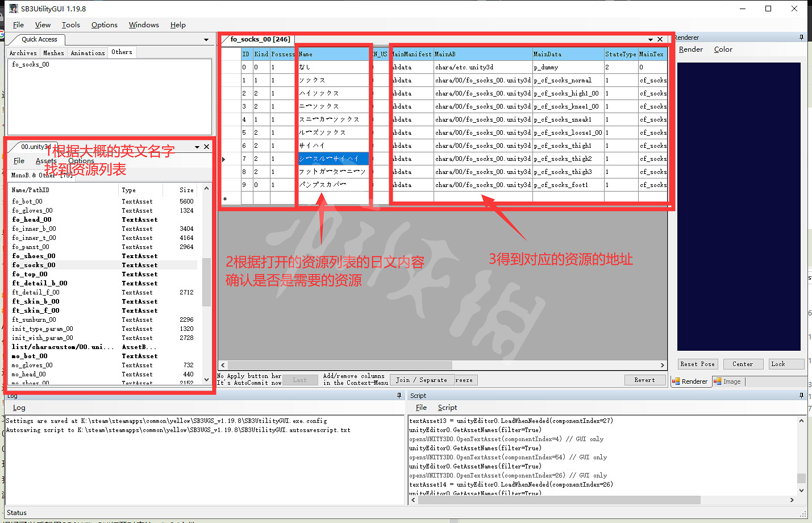Pin the Script panel with pushpin icon
Viewport: 812px width, 523px height.
tap(801, 395)
